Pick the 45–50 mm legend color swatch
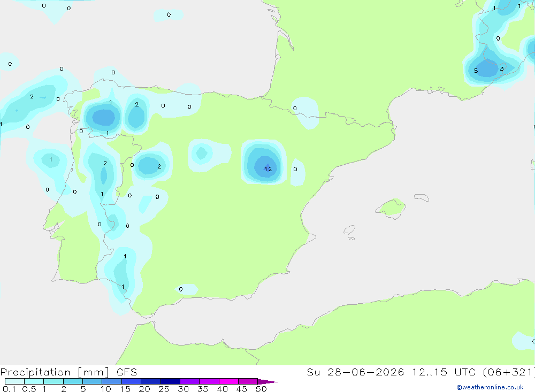The width and height of the screenshot is (535, 392). pos(248,381)
